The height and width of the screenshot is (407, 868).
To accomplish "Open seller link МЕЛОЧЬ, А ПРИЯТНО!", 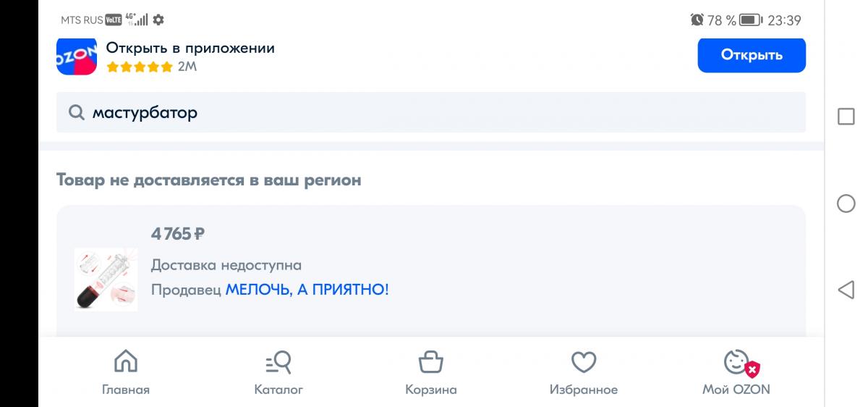I will point(307,290).
